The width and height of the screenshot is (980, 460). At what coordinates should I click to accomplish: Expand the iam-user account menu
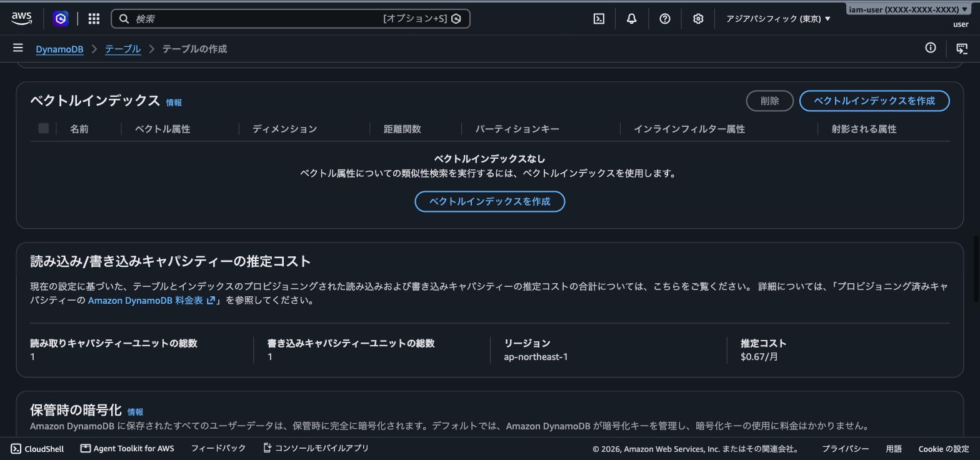point(908,9)
